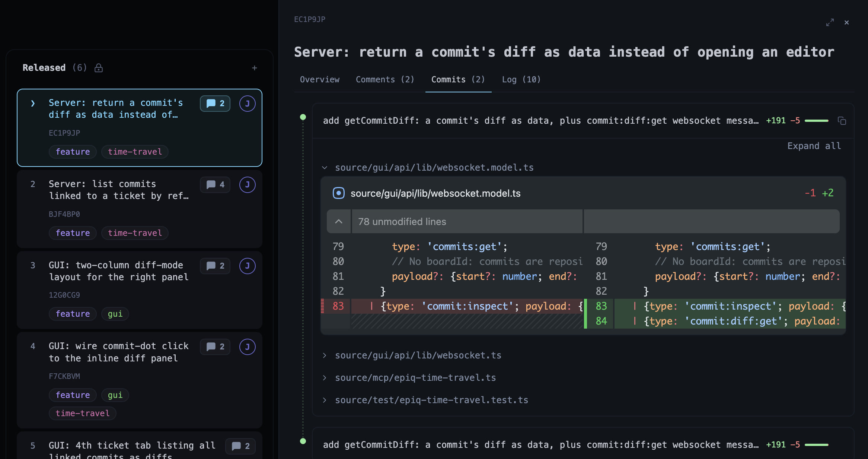This screenshot has height=459, width=868.
Task: Close the ticket detail panel
Action: (847, 22)
